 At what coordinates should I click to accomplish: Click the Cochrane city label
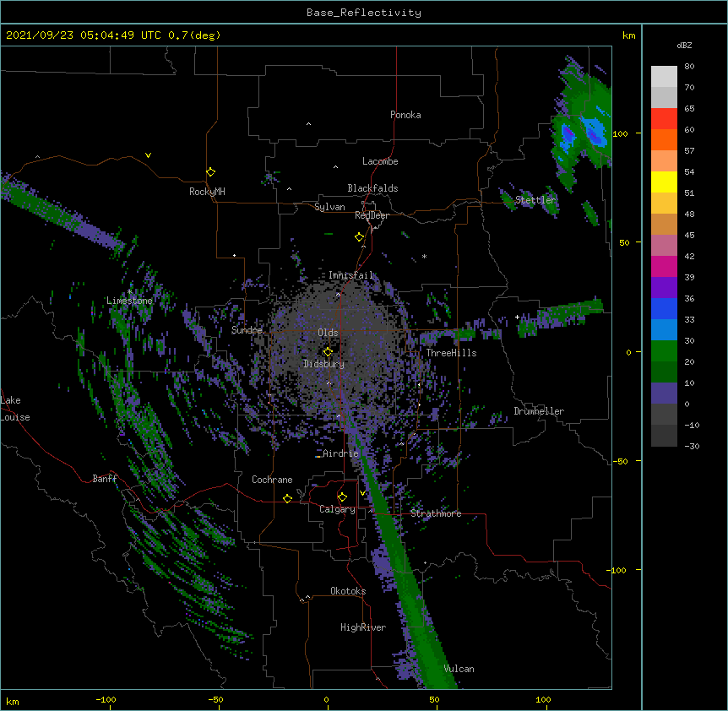click(272, 480)
